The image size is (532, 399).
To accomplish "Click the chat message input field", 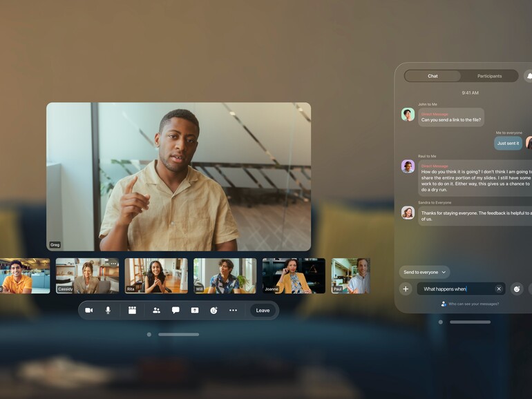I will coord(461,289).
